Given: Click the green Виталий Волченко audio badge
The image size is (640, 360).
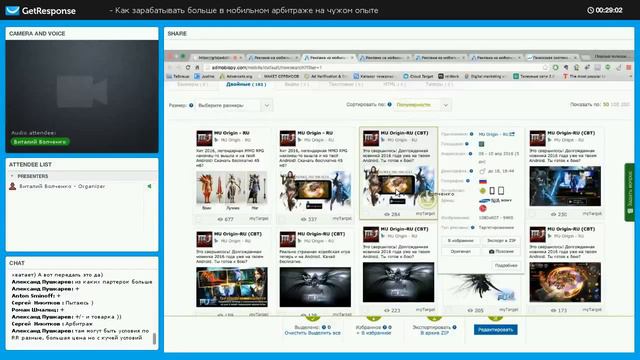Looking at the screenshot, I should pos(40,142).
